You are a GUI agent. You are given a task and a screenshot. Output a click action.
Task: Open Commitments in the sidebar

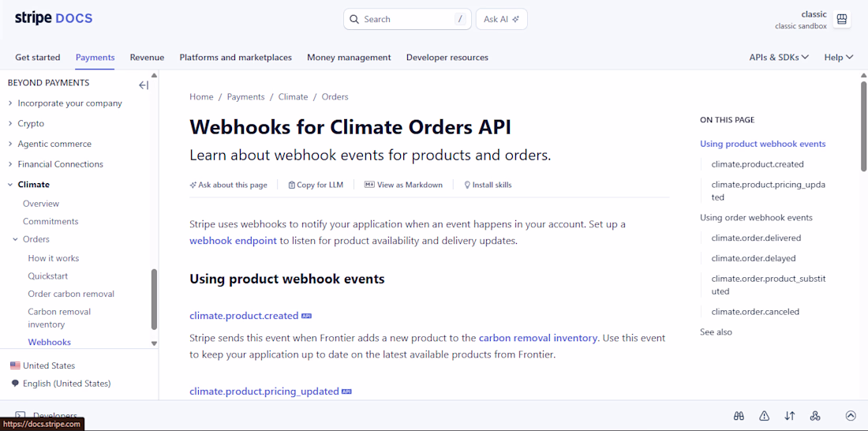click(x=51, y=221)
